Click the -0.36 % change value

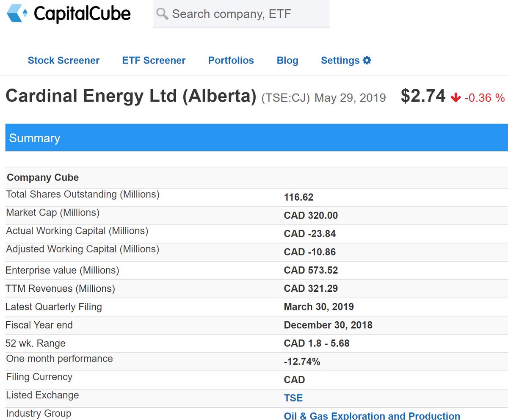click(484, 98)
